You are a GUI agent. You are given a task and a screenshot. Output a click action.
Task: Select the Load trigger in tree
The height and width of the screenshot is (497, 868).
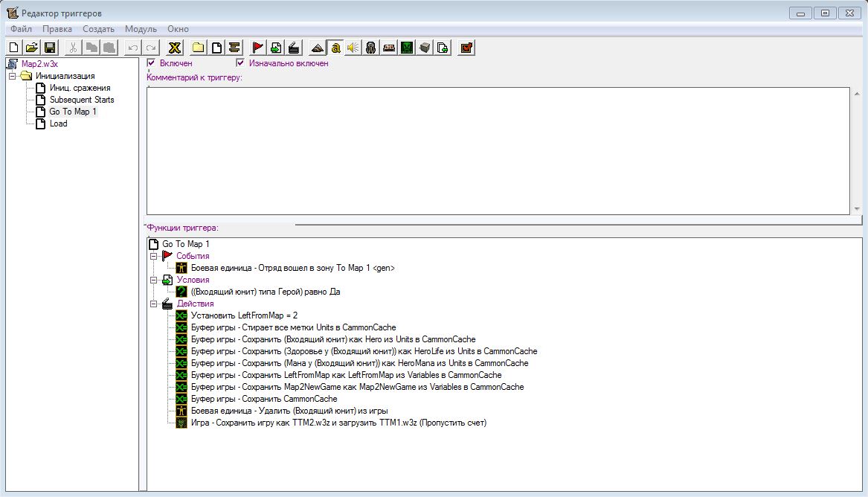click(x=58, y=124)
